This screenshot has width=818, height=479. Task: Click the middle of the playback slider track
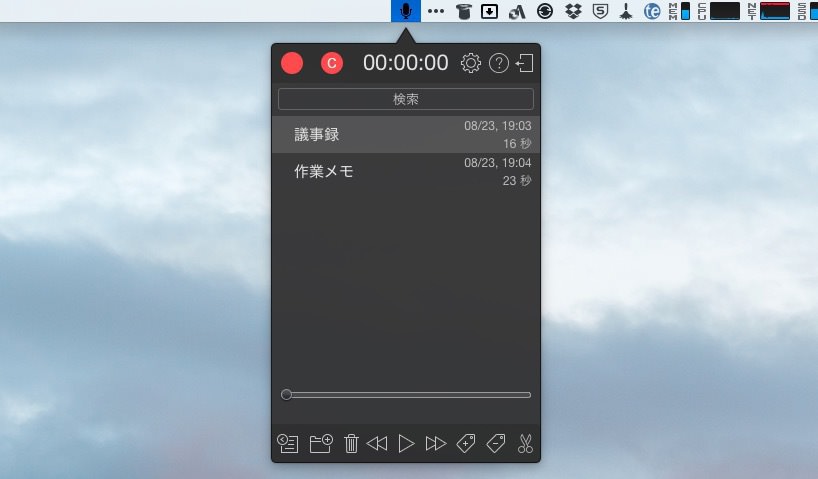[406, 395]
